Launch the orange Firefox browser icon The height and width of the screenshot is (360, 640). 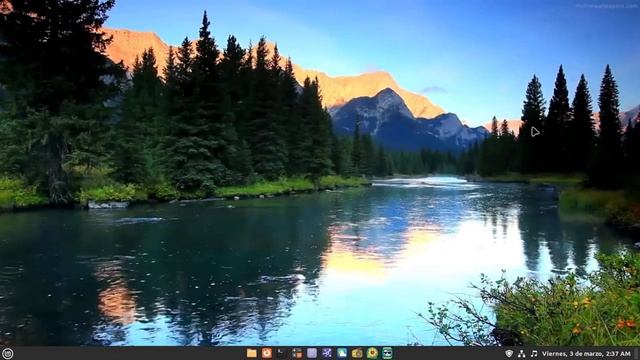[267, 353]
